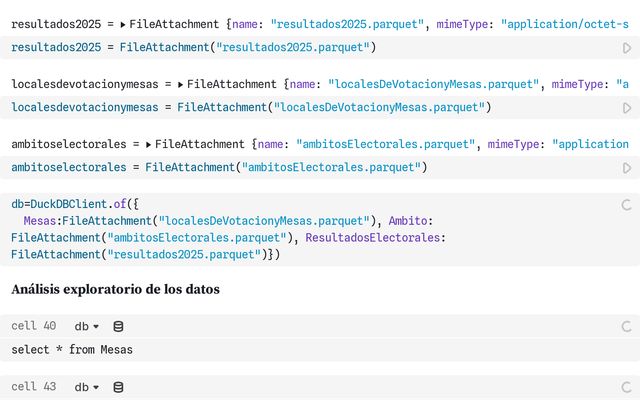Expand the localesdevotacionymesas FileAttachment output
640x400 pixels.
tap(180, 85)
